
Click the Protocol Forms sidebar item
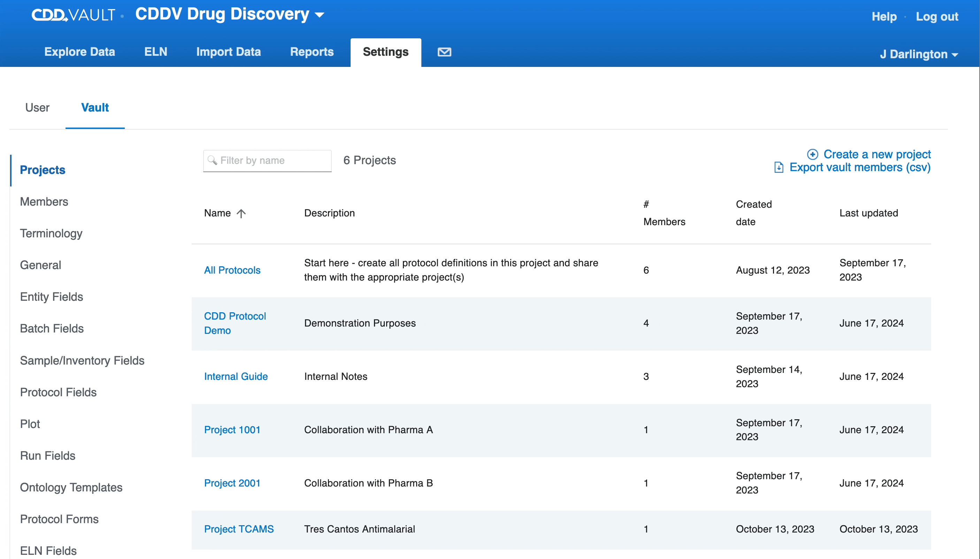[60, 519]
